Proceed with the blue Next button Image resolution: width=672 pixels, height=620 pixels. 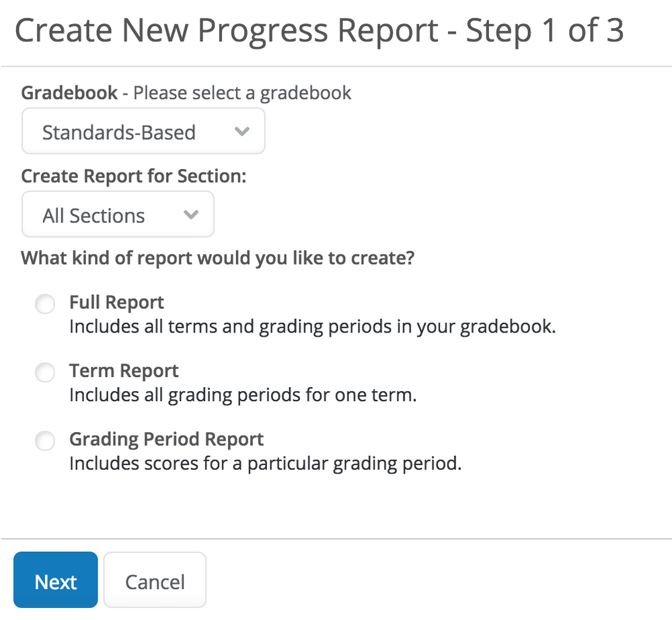(56, 581)
